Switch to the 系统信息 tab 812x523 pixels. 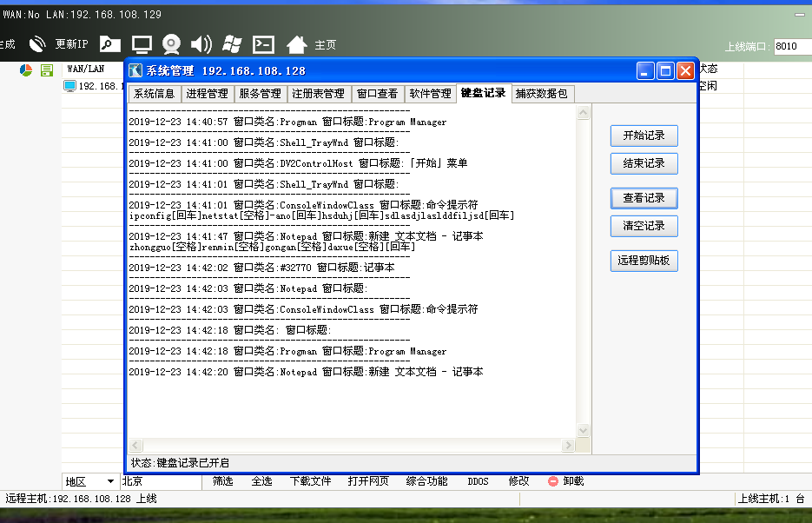pos(155,94)
